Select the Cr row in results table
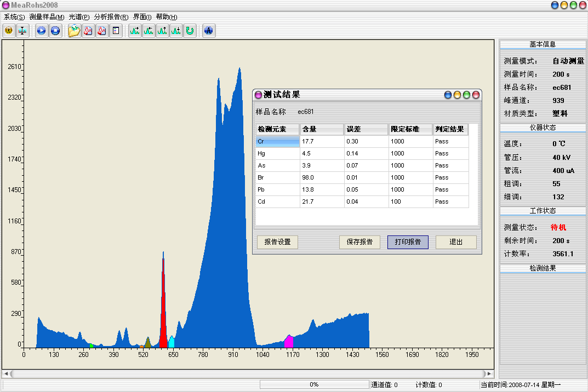The height and width of the screenshot is (392, 588). coord(278,142)
